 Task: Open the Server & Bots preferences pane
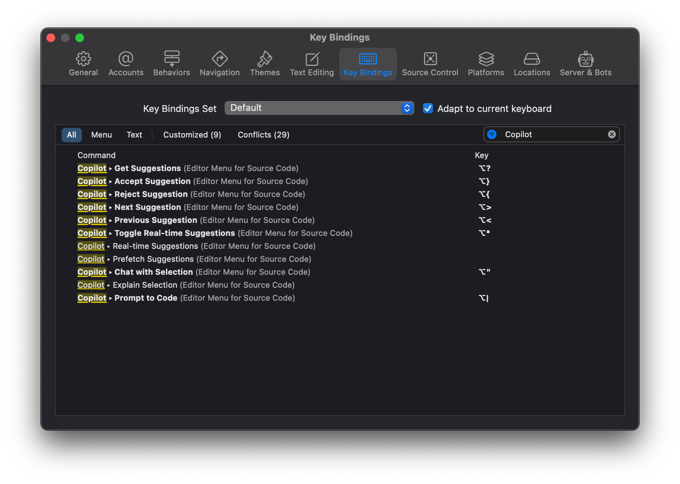pyautogui.click(x=585, y=64)
